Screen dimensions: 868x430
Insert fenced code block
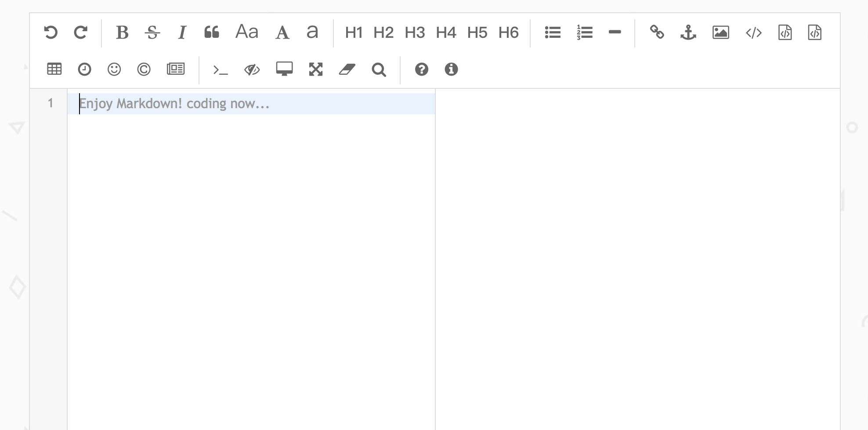(815, 33)
